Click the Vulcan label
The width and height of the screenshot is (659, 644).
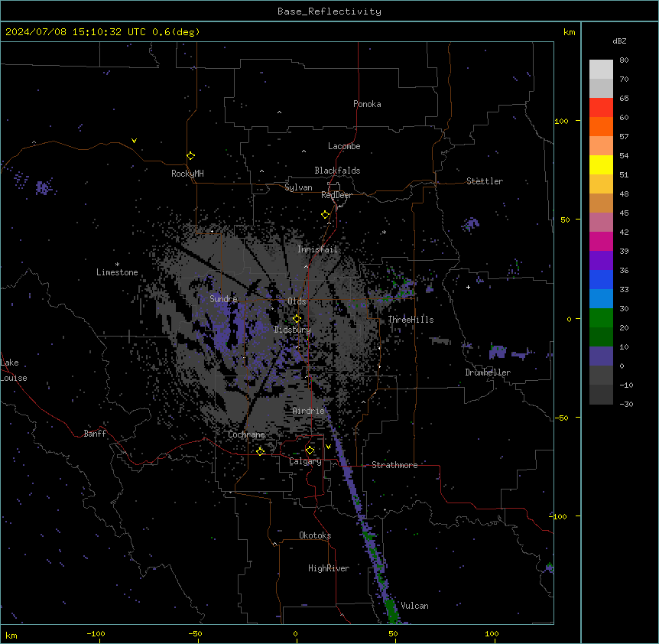(x=415, y=606)
